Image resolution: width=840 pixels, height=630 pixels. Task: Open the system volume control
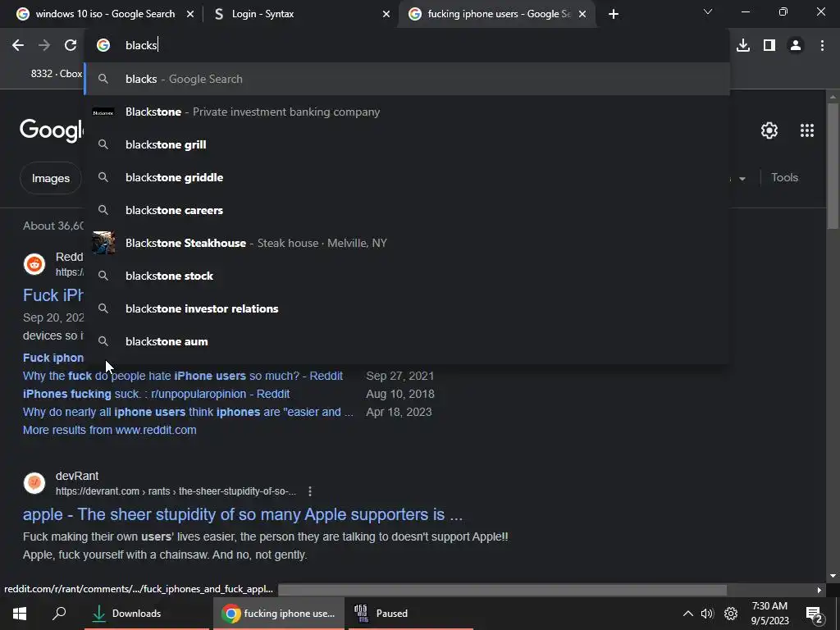click(x=707, y=614)
